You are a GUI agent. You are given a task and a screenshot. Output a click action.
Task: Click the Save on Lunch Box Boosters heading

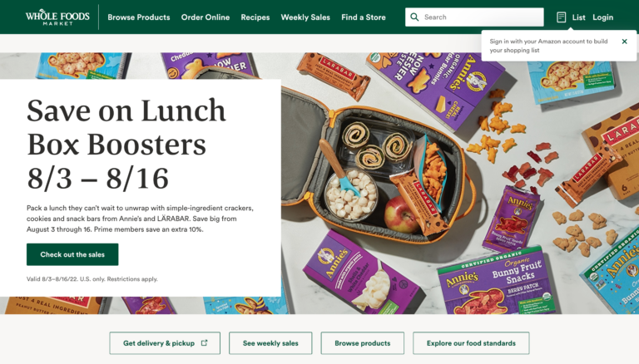point(126,144)
